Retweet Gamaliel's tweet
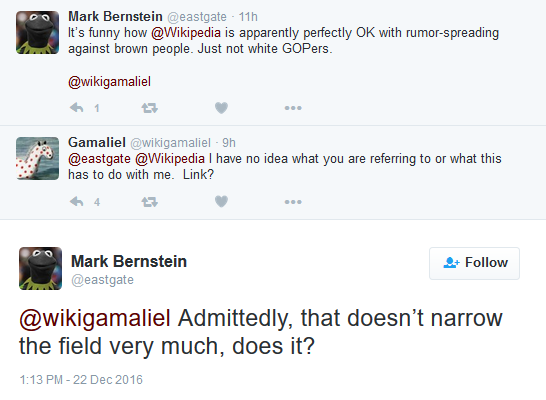 (150, 202)
